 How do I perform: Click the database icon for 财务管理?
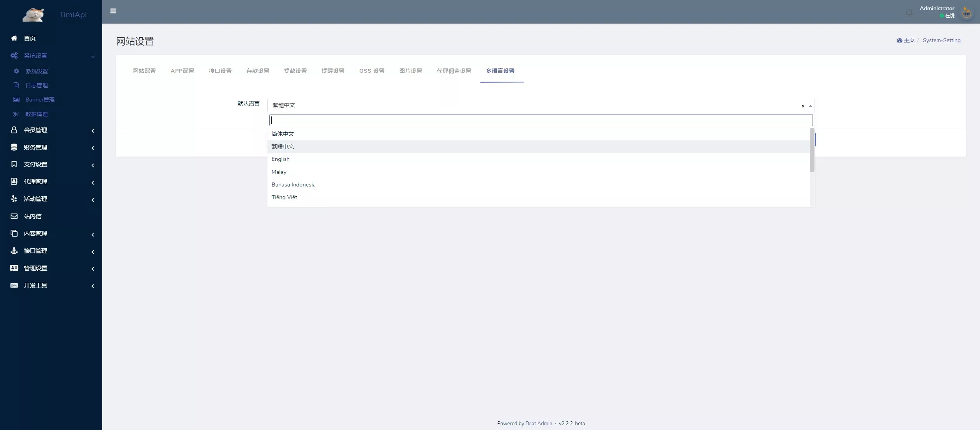pyautogui.click(x=14, y=147)
